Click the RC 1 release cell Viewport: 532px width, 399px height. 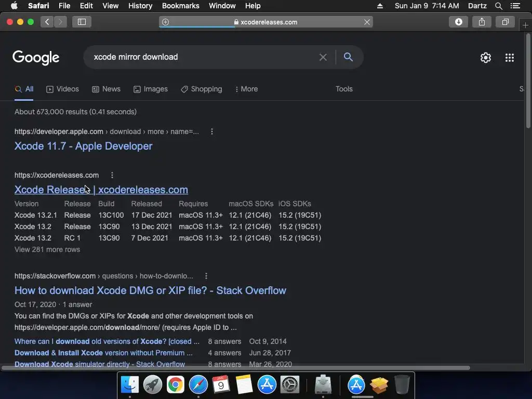click(72, 238)
